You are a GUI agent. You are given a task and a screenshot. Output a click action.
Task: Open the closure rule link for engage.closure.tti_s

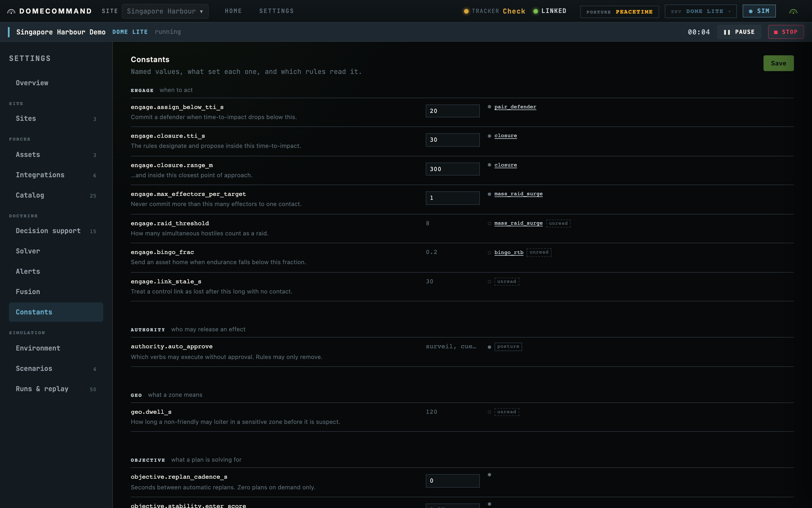pos(505,136)
